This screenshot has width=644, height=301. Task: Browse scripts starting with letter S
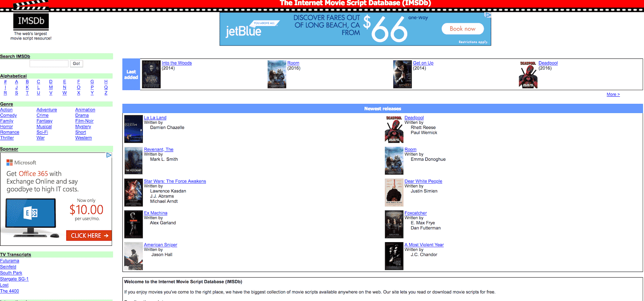pyautogui.click(x=17, y=93)
